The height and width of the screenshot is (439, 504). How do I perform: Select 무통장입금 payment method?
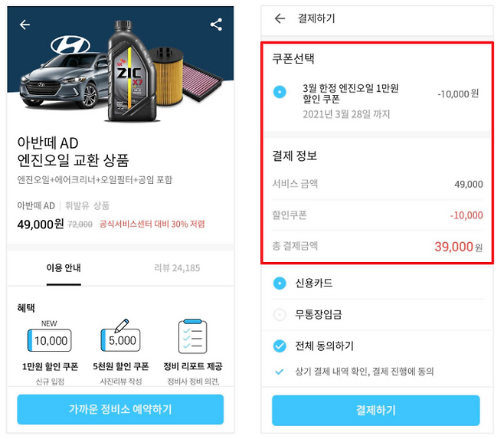280,314
